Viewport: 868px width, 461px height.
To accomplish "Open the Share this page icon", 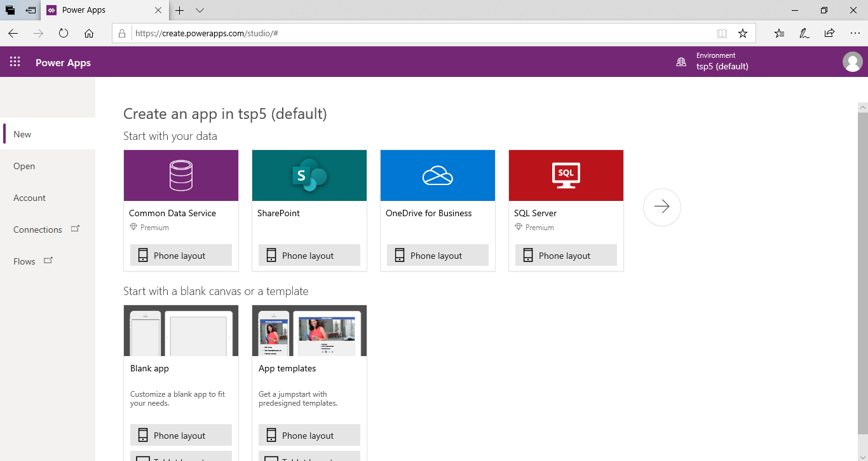I will pyautogui.click(x=829, y=33).
